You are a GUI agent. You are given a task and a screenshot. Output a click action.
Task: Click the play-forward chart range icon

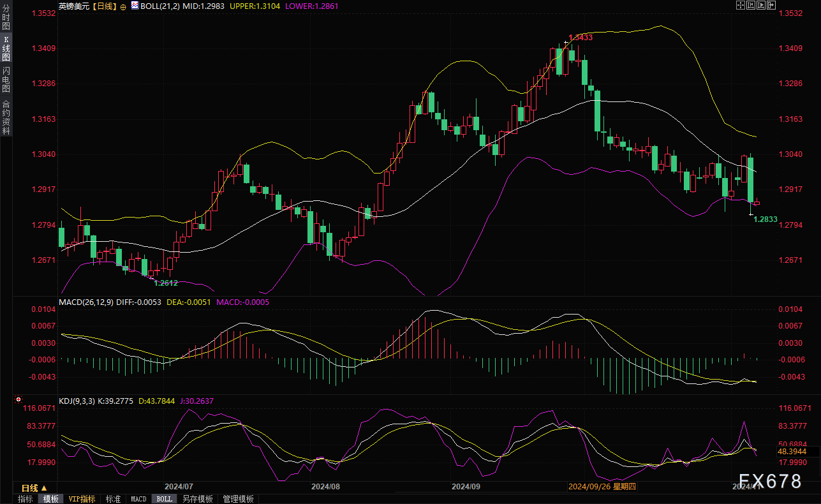(761, 5)
